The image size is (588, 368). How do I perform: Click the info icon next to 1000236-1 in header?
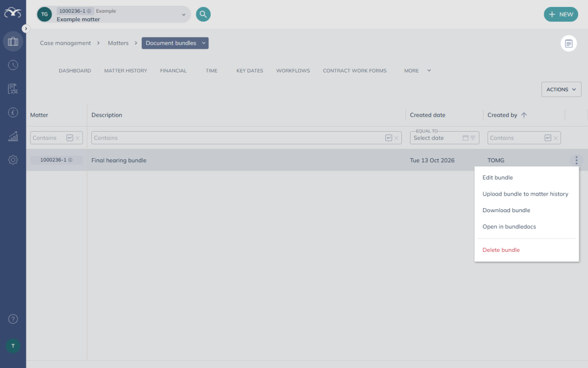(89, 11)
